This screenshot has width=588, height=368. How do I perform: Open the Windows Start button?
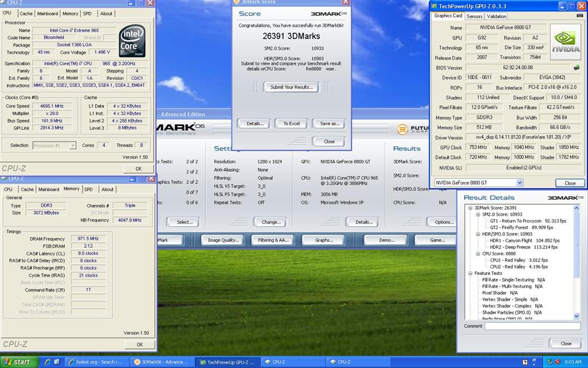coord(19,362)
